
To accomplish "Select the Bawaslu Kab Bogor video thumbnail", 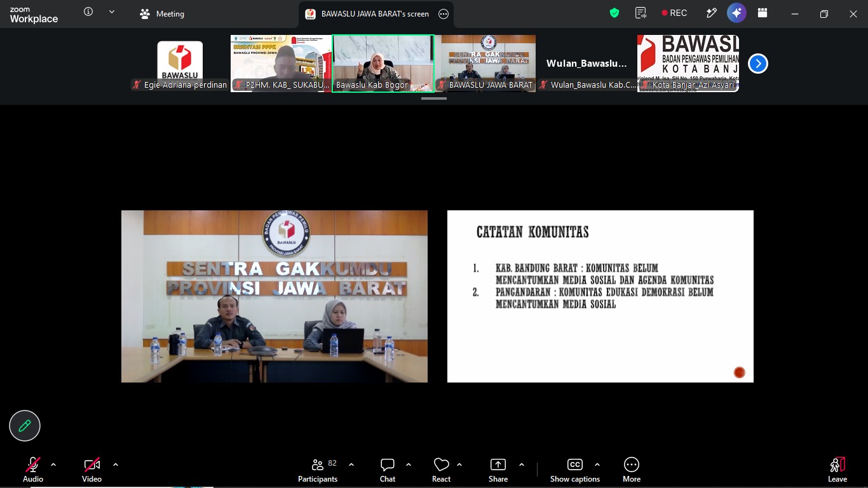I will pos(383,64).
